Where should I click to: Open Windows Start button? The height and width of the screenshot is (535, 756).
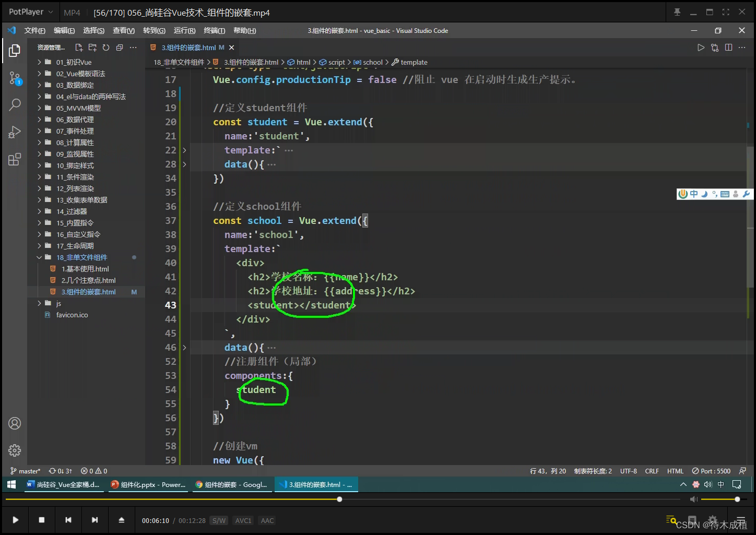[11, 484]
